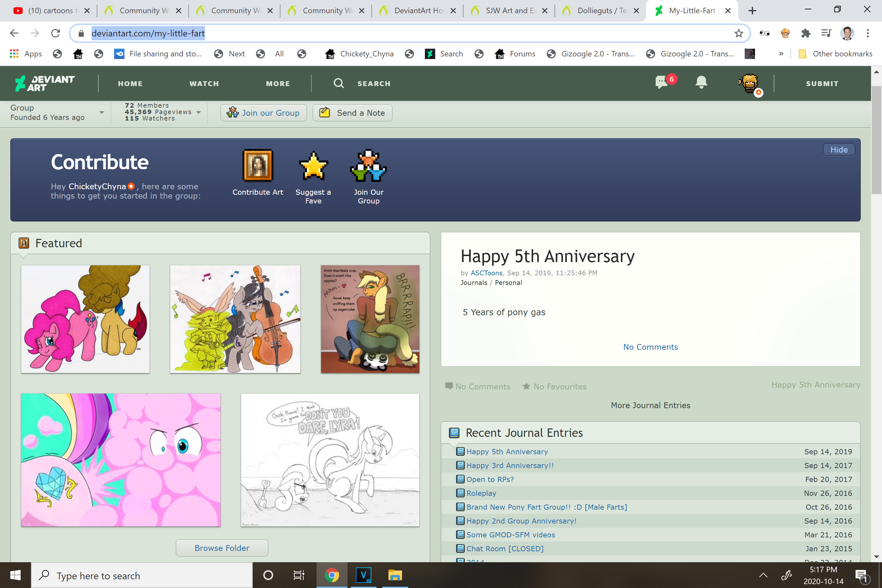The width and height of the screenshot is (882, 588).
Task: Expand the Group Founded dropdown arrow
Action: click(x=102, y=113)
